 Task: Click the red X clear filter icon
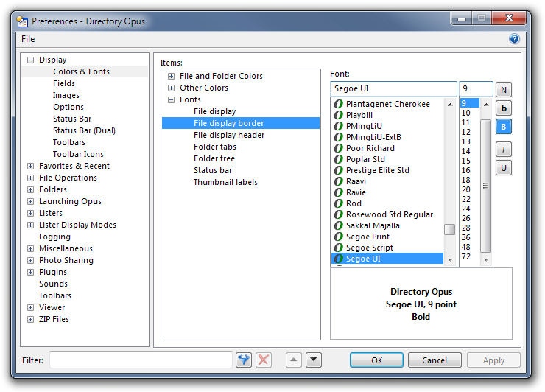(x=263, y=360)
